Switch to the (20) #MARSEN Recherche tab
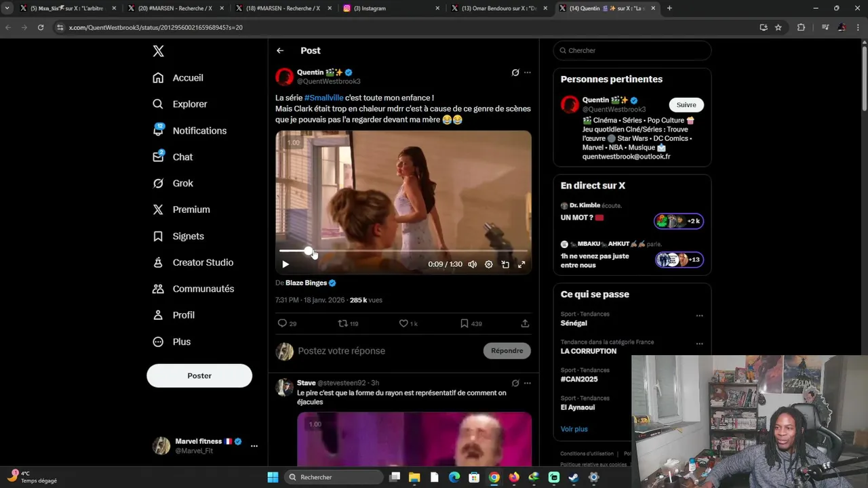868x488 pixels. tap(175, 8)
